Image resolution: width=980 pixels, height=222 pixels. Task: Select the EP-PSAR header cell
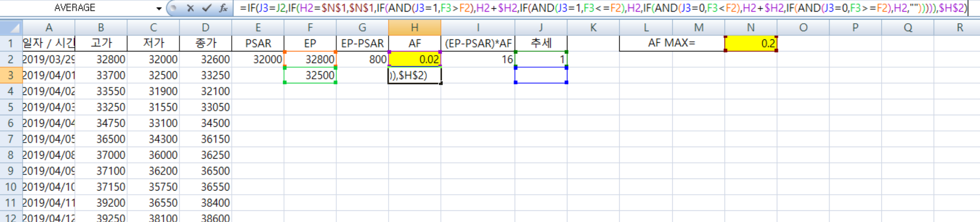(x=362, y=43)
